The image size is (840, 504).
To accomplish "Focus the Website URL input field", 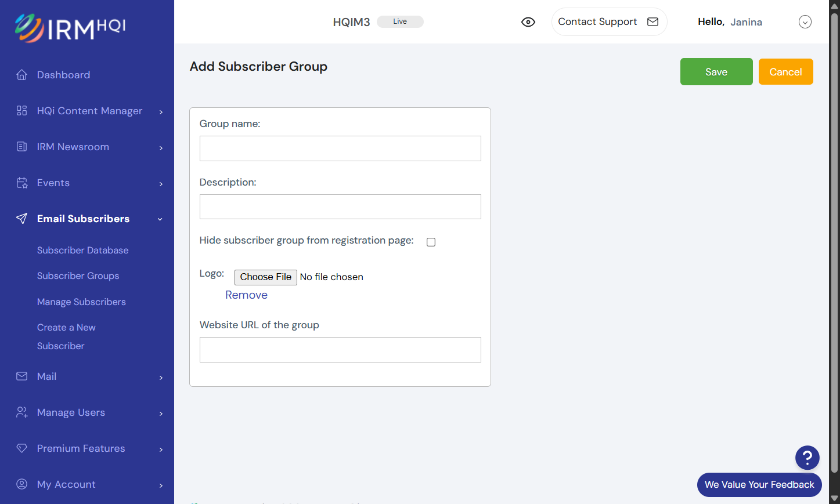I will [340, 350].
